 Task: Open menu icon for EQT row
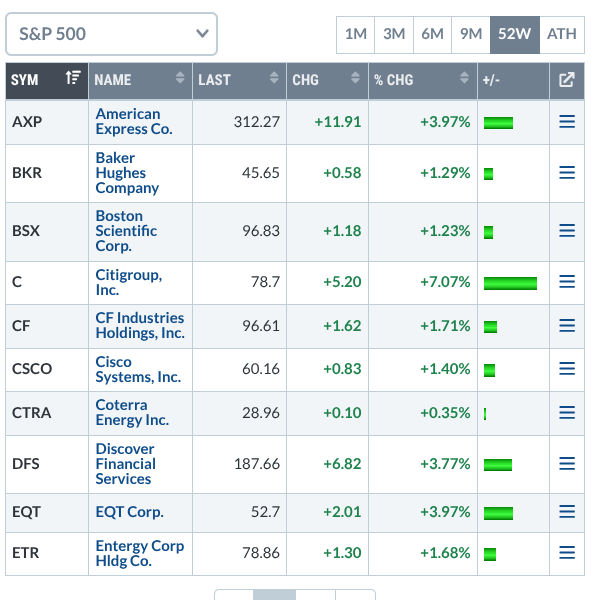point(567,512)
